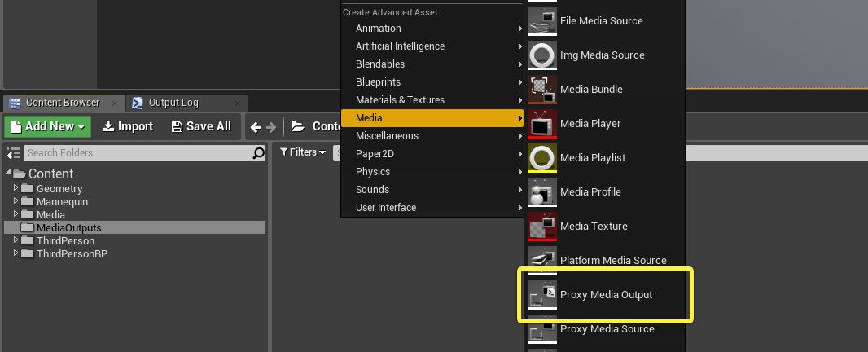
Task: Click the Geometry folder icon
Action: (x=27, y=188)
